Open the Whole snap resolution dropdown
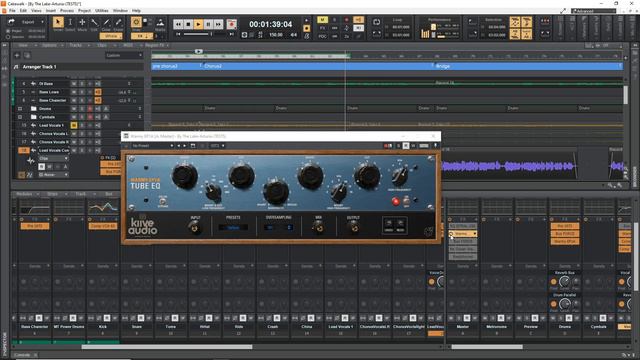 pos(111,36)
